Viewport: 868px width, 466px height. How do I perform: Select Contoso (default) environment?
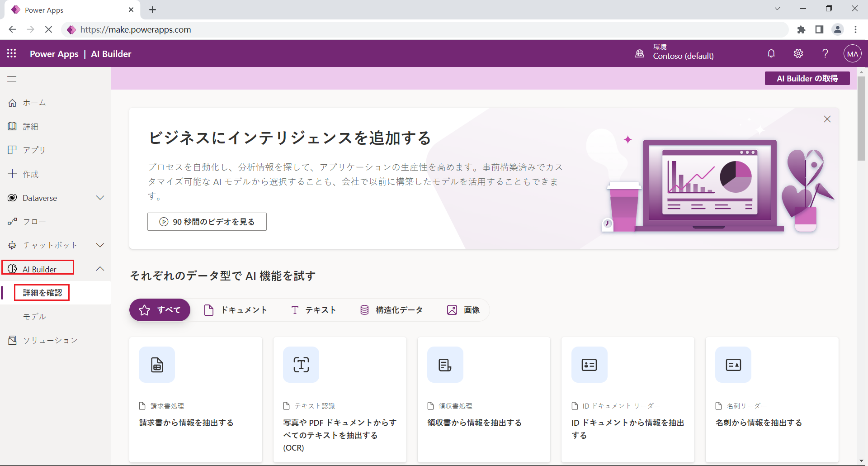[x=683, y=56]
